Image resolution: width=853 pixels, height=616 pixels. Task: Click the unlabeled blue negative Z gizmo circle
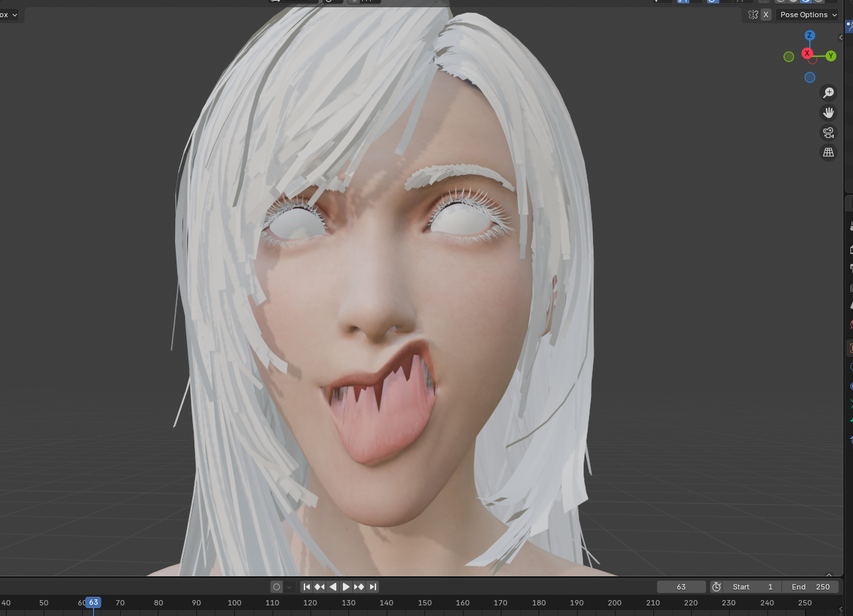click(810, 78)
